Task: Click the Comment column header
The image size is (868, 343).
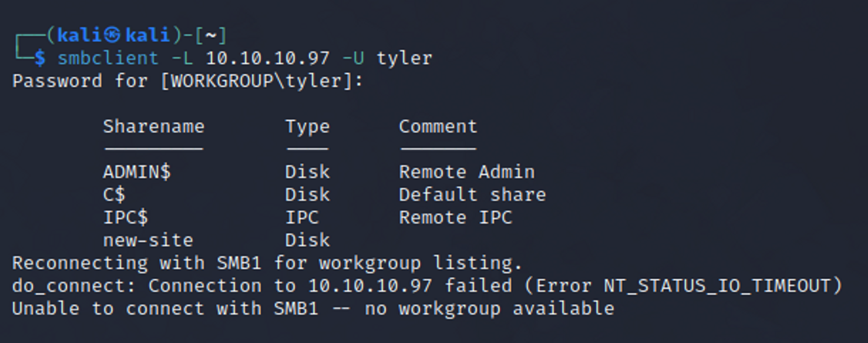Action: coord(438,127)
